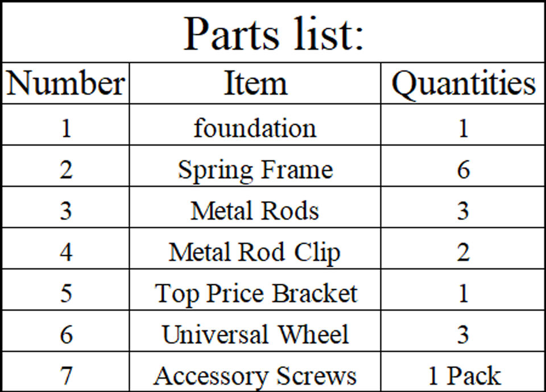546x392 pixels.
Task: Click the "Parts list:" title
Action: tap(273, 34)
